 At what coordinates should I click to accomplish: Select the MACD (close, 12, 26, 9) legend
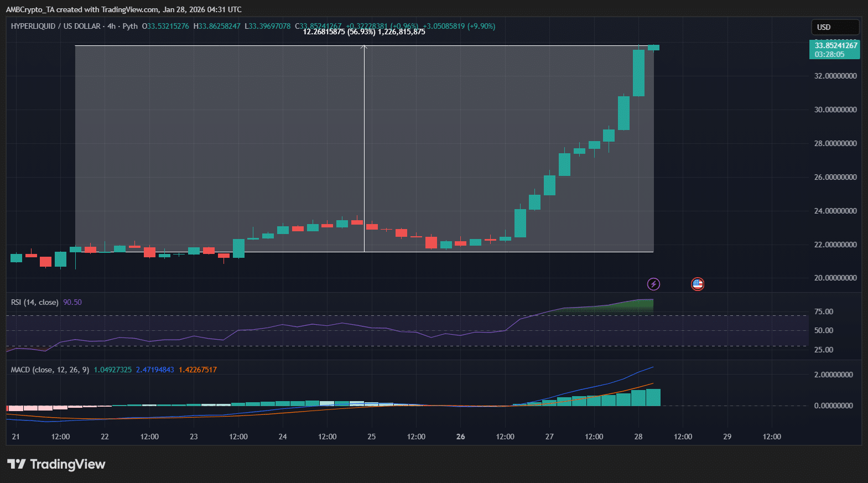[50, 370]
